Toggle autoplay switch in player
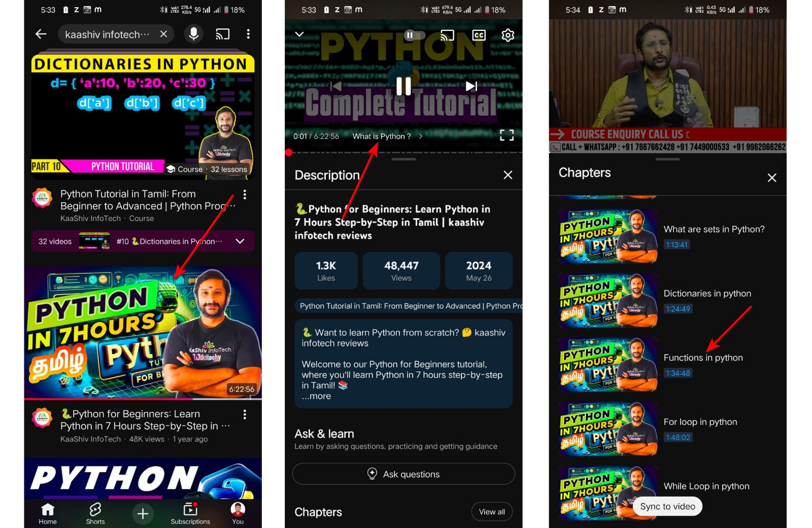The height and width of the screenshot is (528, 812). (414, 35)
